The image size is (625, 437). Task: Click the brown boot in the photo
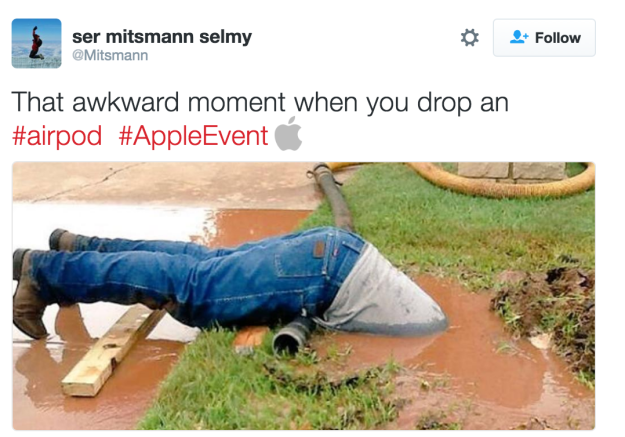28,295
